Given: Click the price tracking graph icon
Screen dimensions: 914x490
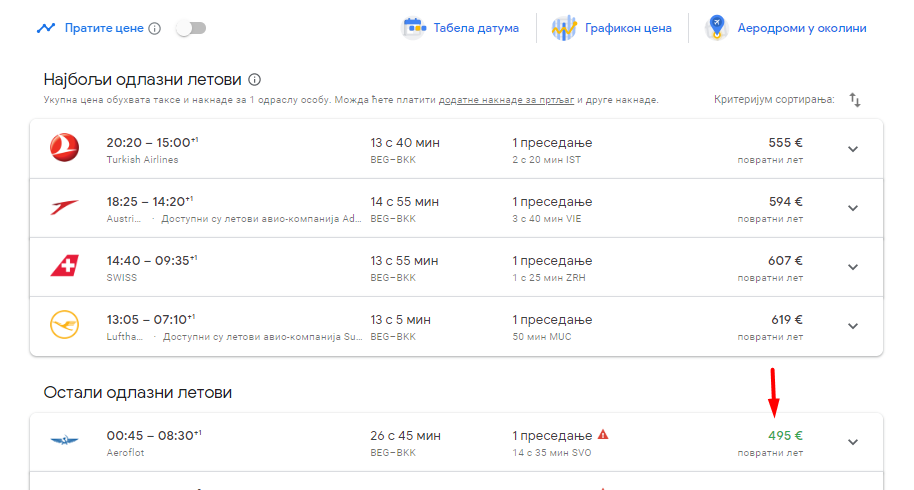Looking at the screenshot, I should click(46, 28).
